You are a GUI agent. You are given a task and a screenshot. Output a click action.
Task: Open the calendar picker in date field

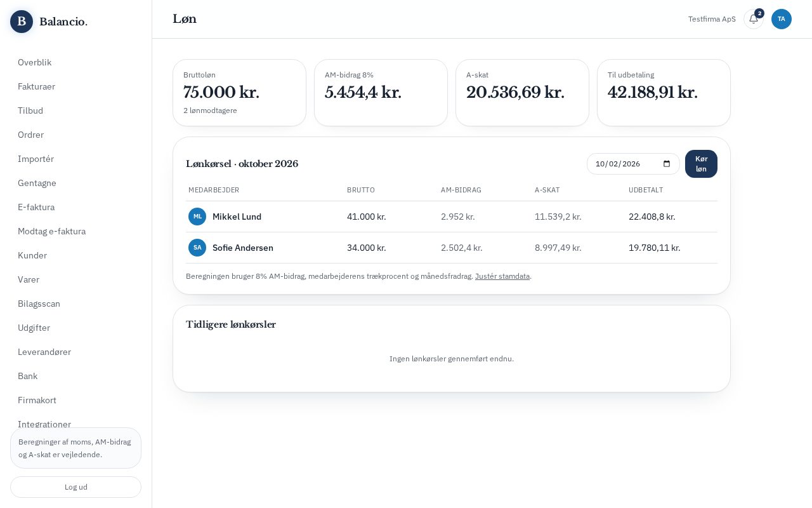[667, 164]
